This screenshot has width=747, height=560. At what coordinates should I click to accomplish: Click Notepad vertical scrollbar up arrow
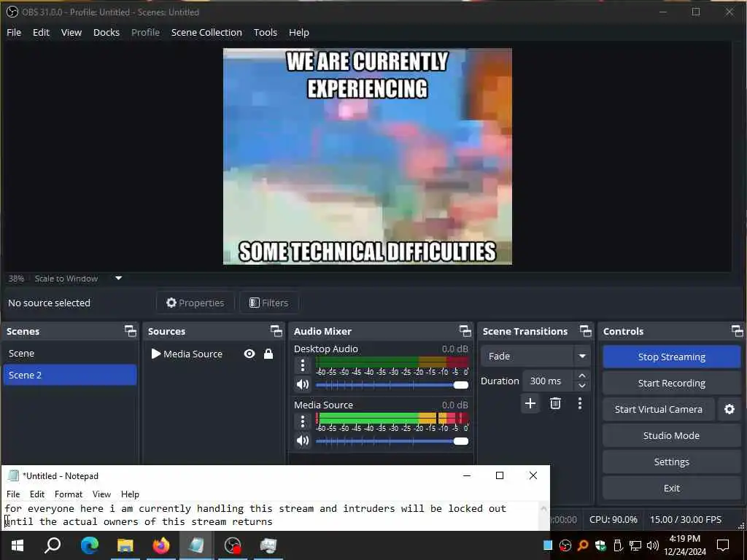(543, 508)
